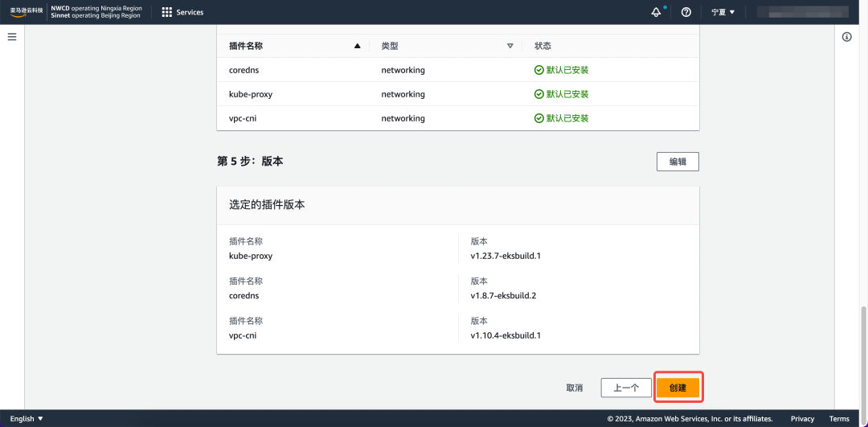868x427 pixels.
Task: Click the 状态 column header
Action: coord(542,46)
